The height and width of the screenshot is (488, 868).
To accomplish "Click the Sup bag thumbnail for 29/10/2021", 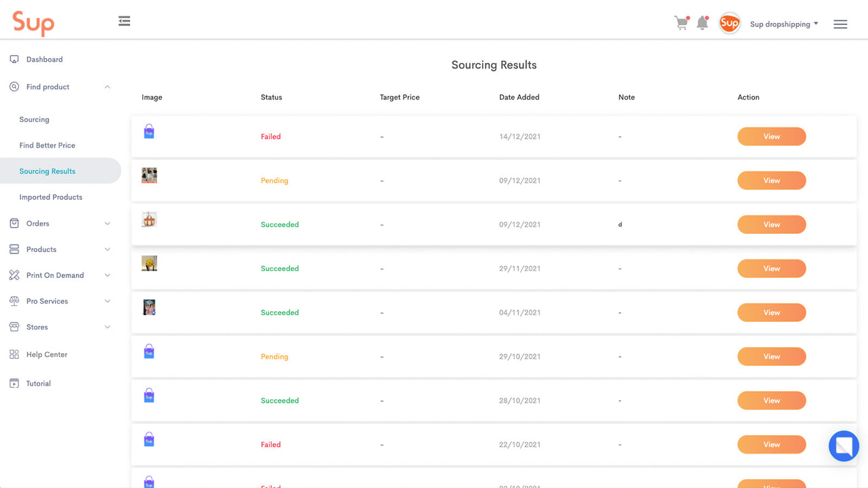I will [x=149, y=351].
